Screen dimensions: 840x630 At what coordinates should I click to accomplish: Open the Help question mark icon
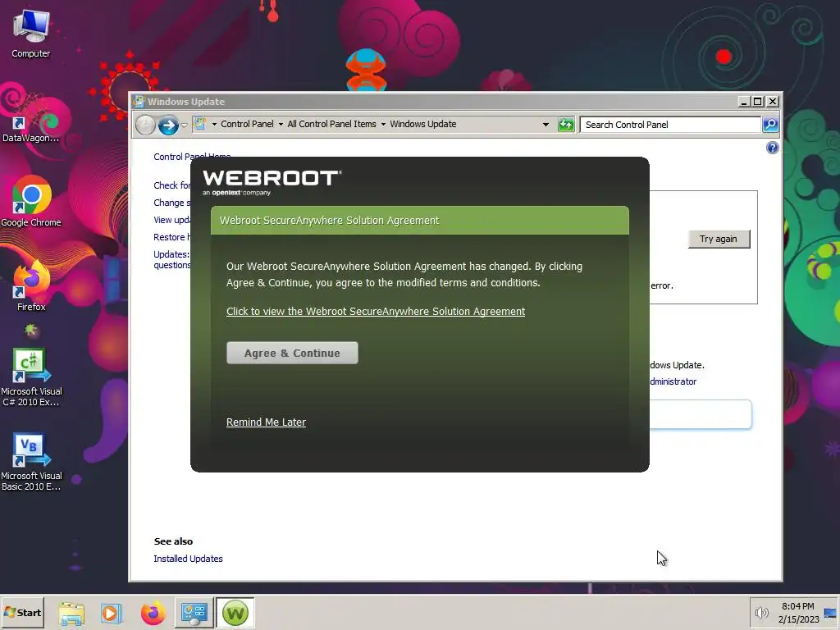[x=772, y=148]
